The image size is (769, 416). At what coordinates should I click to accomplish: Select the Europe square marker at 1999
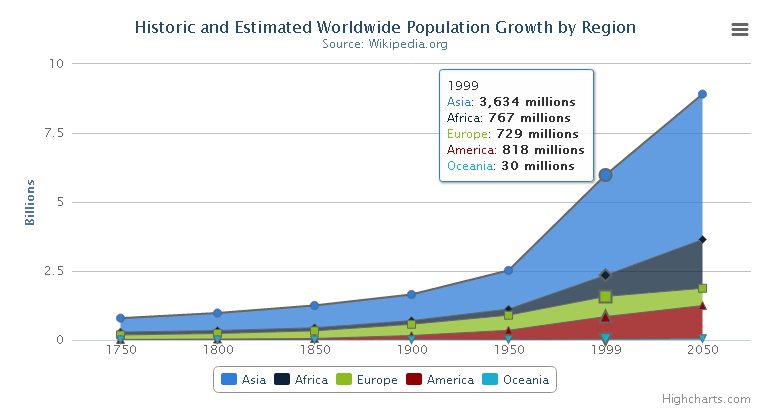pyautogui.click(x=606, y=297)
